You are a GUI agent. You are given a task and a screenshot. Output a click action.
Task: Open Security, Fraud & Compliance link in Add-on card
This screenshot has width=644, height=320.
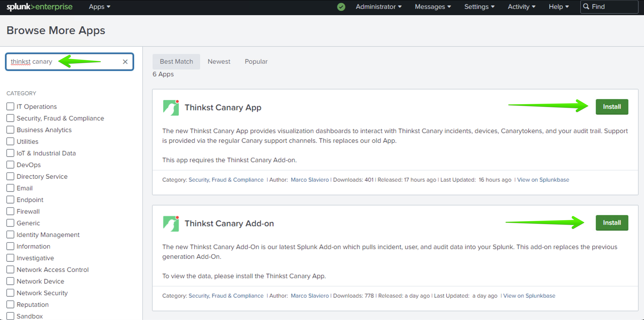(x=226, y=296)
